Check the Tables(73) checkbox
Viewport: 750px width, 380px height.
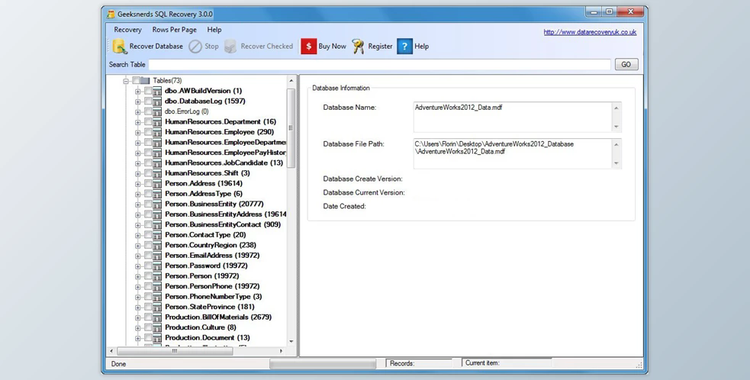point(136,80)
